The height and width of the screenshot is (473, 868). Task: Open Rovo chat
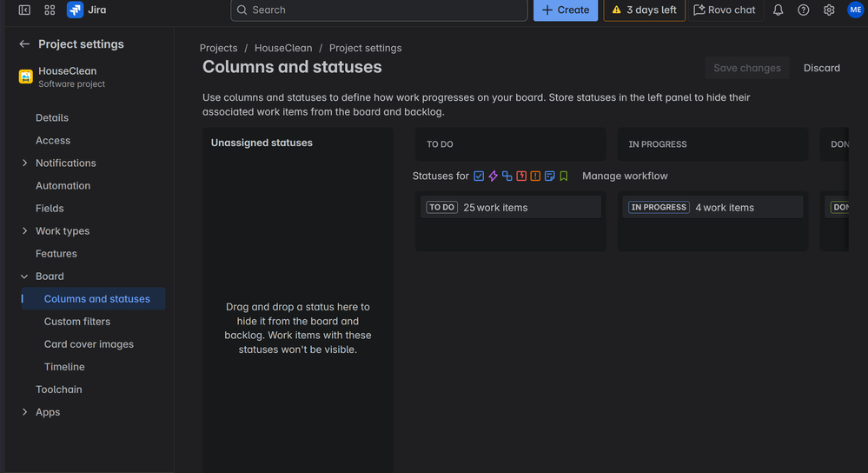[725, 10]
